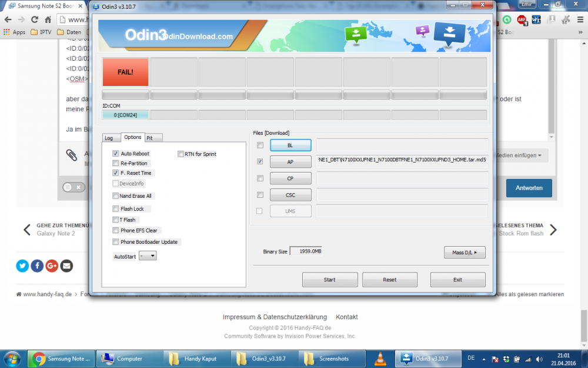Click the Windows Start button

(x=12, y=358)
